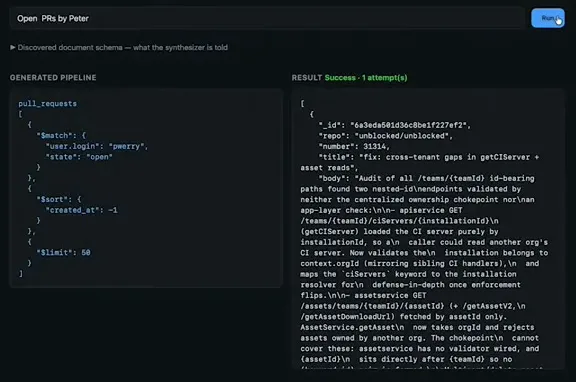Click the result line beginning '"title": "fix: cross-tenant gaps'
This screenshot has width=576, height=382.
pyautogui.click(x=429, y=157)
